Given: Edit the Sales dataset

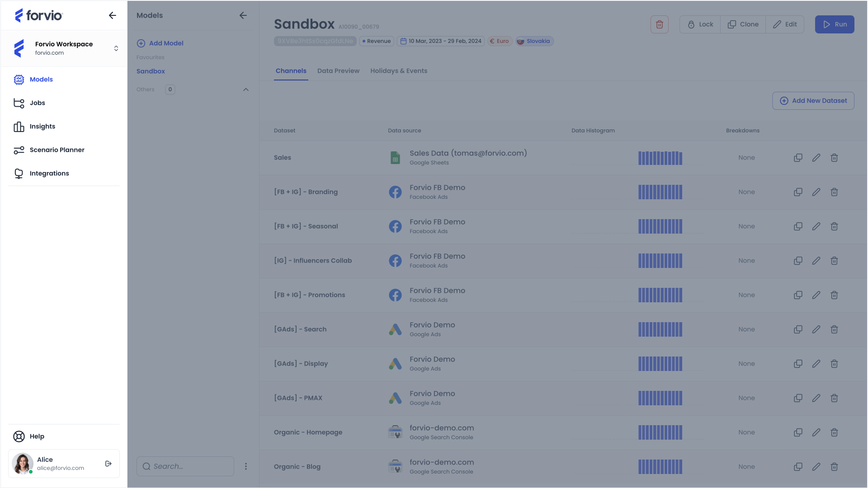Looking at the screenshot, I should 816,158.
